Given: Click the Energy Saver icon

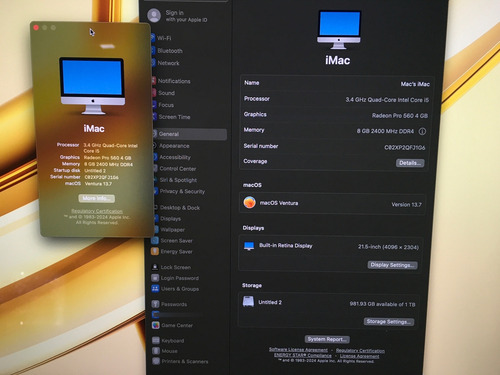Looking at the screenshot, I should point(155,251).
